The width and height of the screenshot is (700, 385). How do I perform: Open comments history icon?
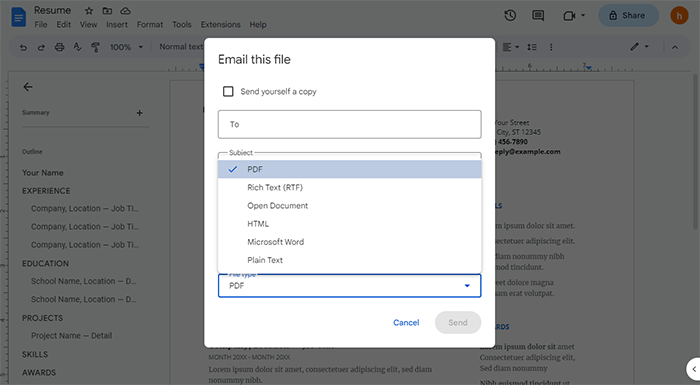coord(538,16)
